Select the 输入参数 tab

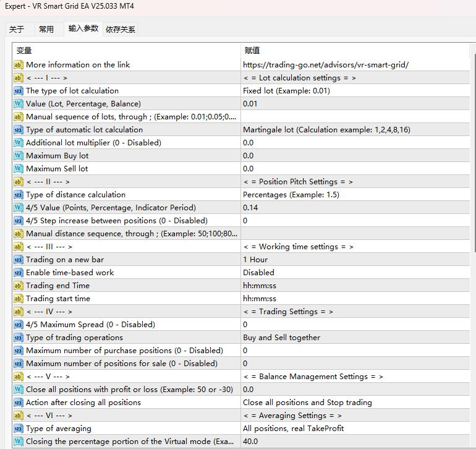[x=83, y=29]
